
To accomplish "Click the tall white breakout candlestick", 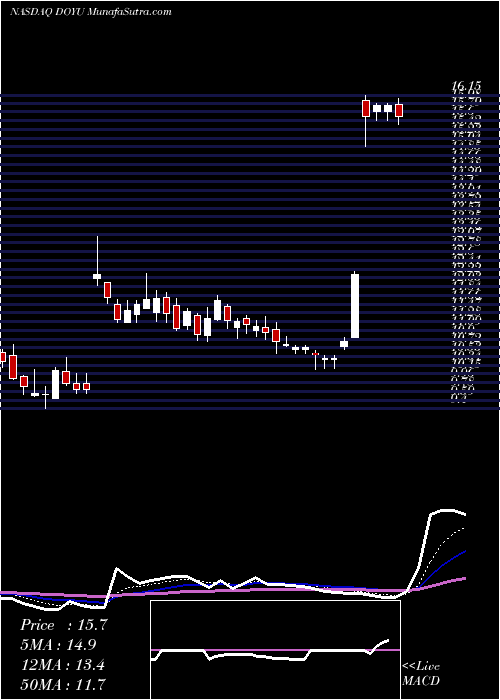I will (x=355, y=305).
